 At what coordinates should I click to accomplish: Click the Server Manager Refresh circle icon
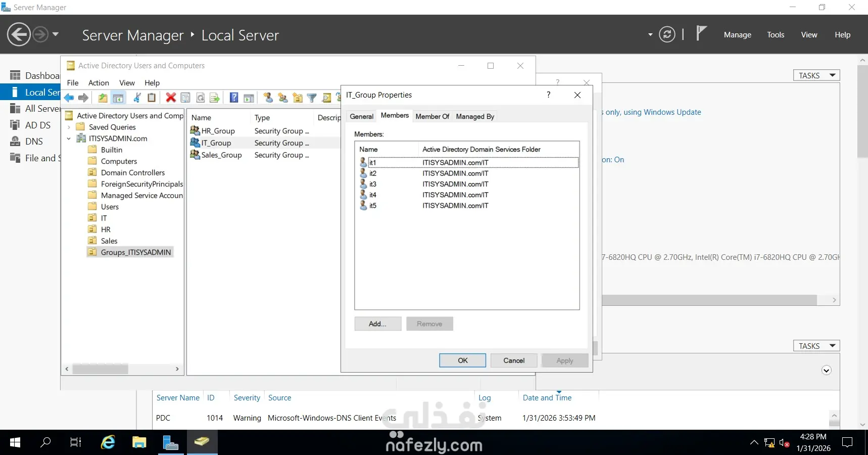point(667,34)
